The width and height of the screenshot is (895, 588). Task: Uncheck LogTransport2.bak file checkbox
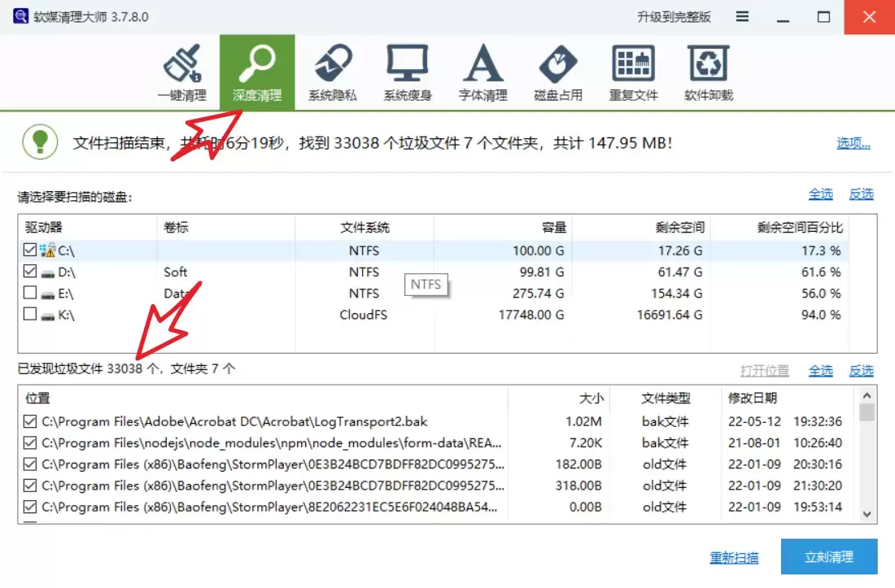click(30, 421)
